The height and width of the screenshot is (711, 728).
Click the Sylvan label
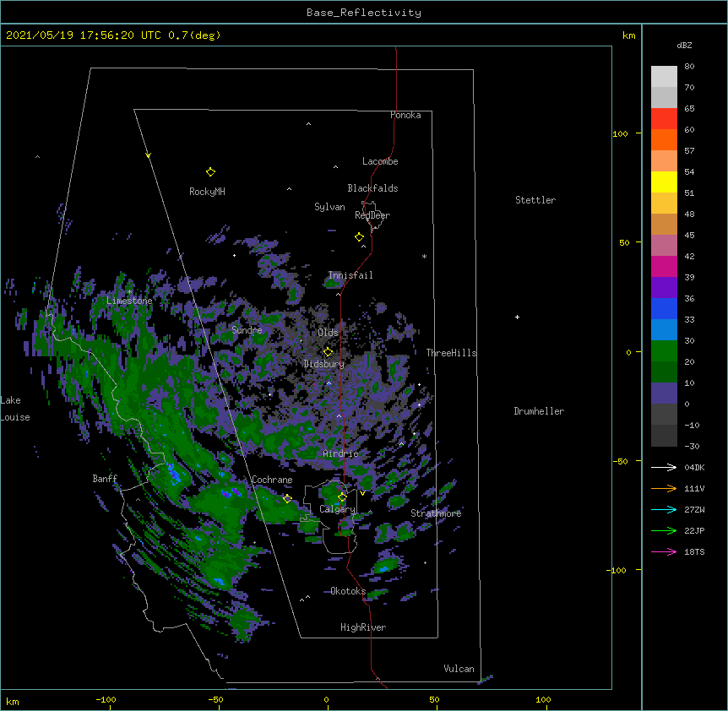[329, 207]
